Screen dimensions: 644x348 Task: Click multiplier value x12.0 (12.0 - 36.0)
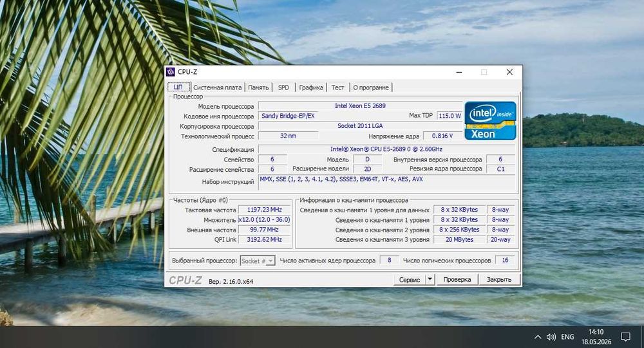(x=264, y=219)
